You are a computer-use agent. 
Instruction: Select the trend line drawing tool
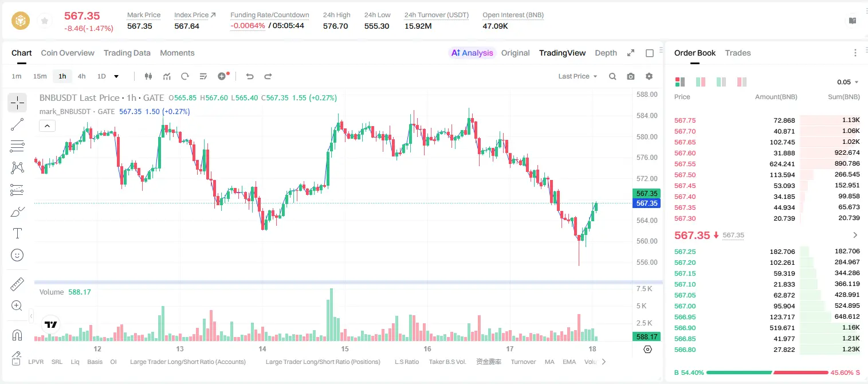(17, 124)
